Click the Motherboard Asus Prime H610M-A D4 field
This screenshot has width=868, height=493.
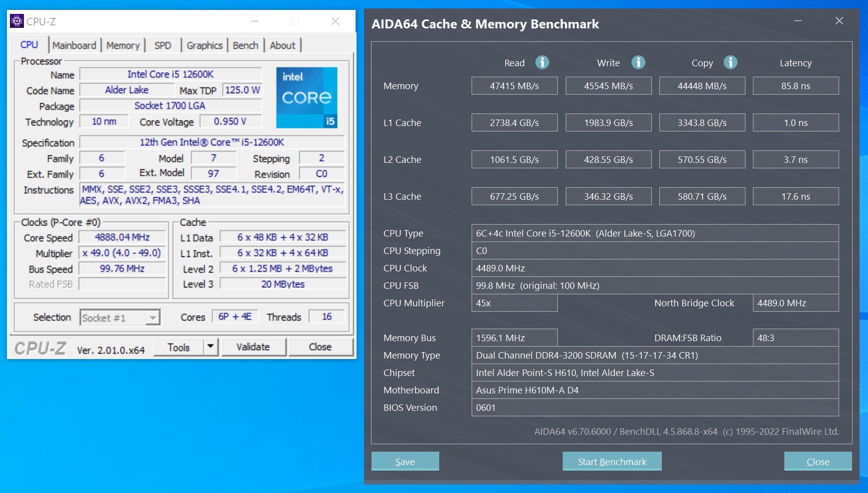click(x=655, y=390)
